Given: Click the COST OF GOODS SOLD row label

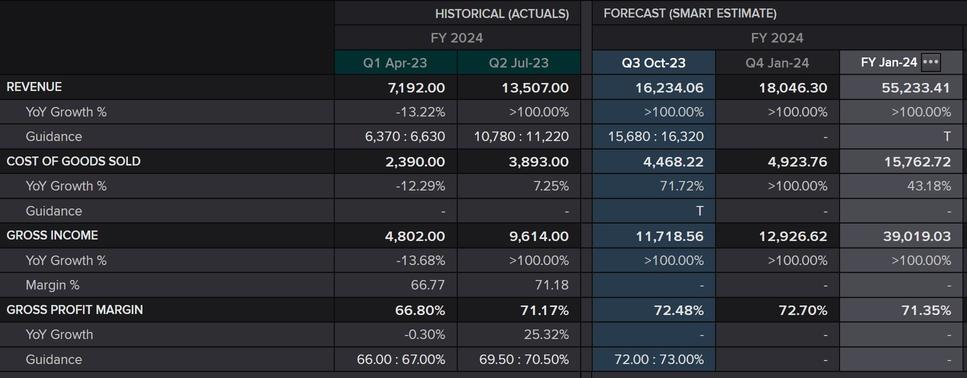Looking at the screenshot, I should pos(73,161).
